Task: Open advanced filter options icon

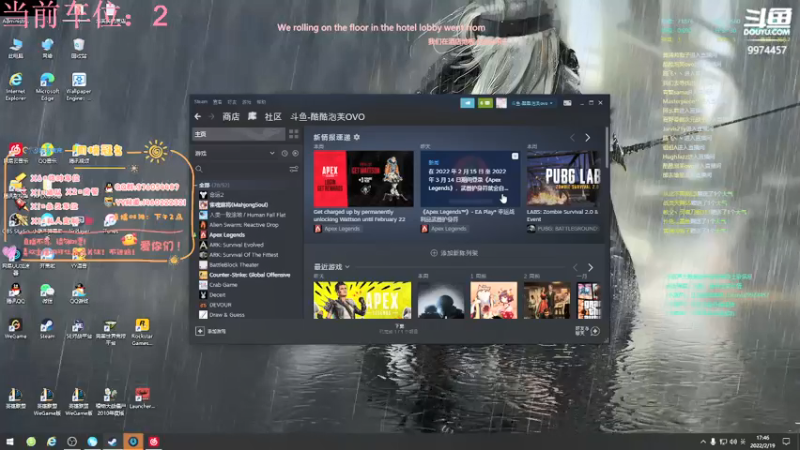Action: pos(294,169)
